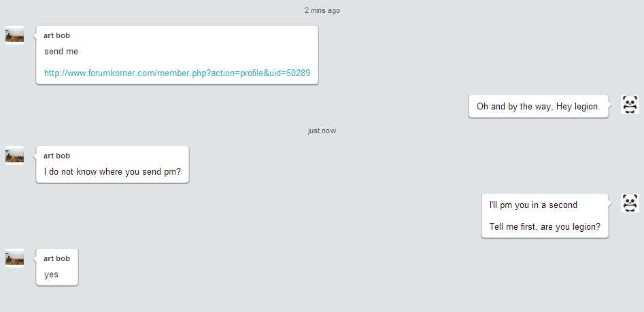Click the "just now" timestamp

coord(322,131)
